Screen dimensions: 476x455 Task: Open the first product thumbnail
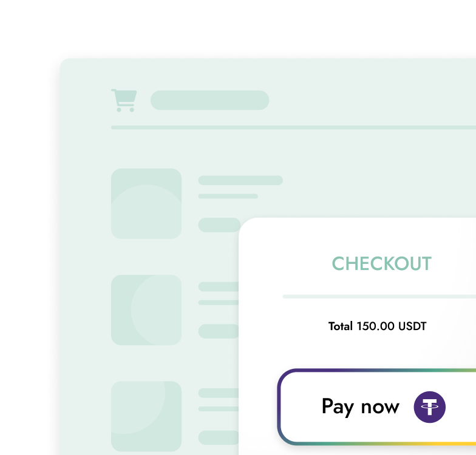[146, 204]
